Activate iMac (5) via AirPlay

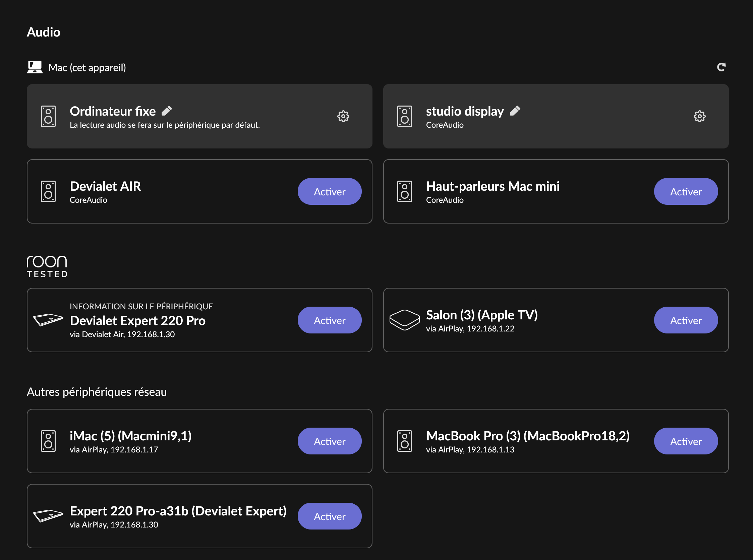329,441
